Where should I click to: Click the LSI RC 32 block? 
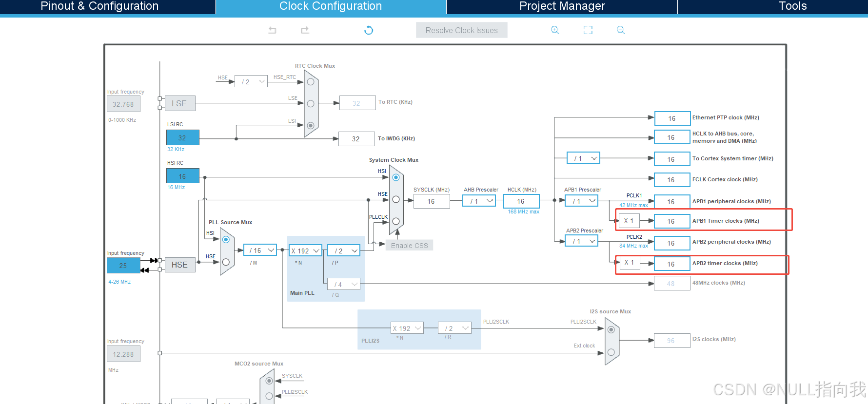tap(182, 137)
